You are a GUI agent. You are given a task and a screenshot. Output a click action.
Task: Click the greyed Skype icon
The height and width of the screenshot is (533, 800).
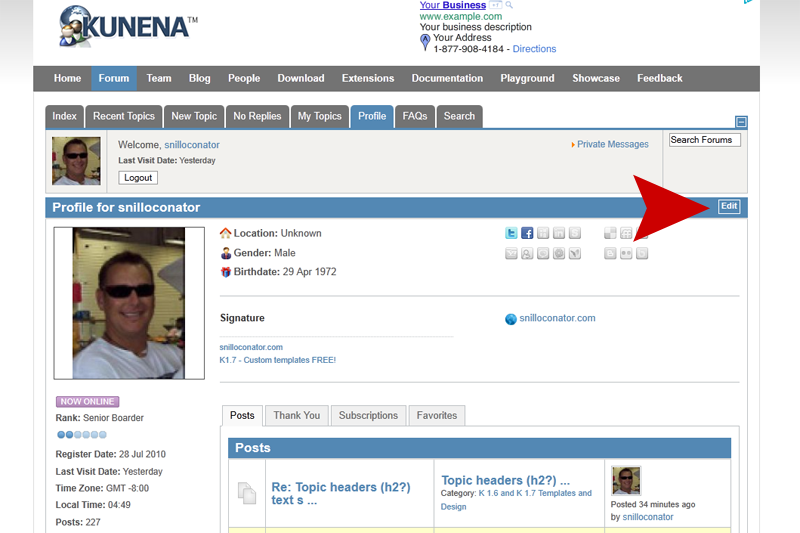click(x=575, y=233)
